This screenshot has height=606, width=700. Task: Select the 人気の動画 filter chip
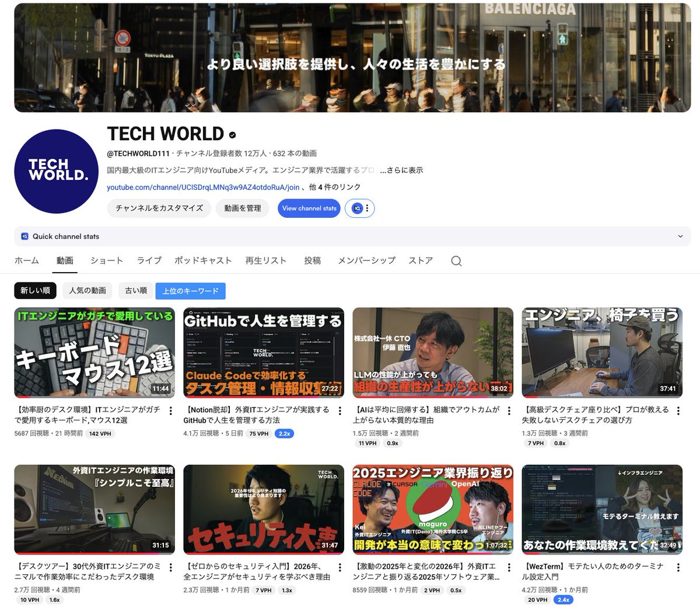pos(86,290)
